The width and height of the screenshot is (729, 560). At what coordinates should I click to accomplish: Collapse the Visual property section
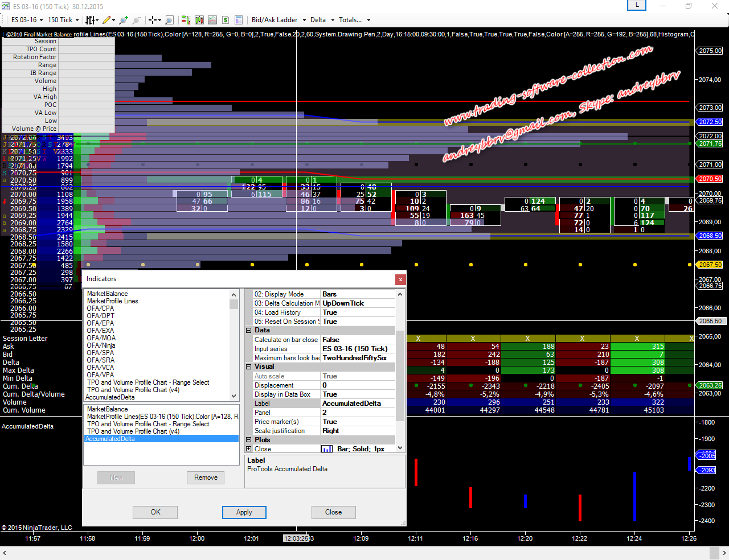click(249, 367)
